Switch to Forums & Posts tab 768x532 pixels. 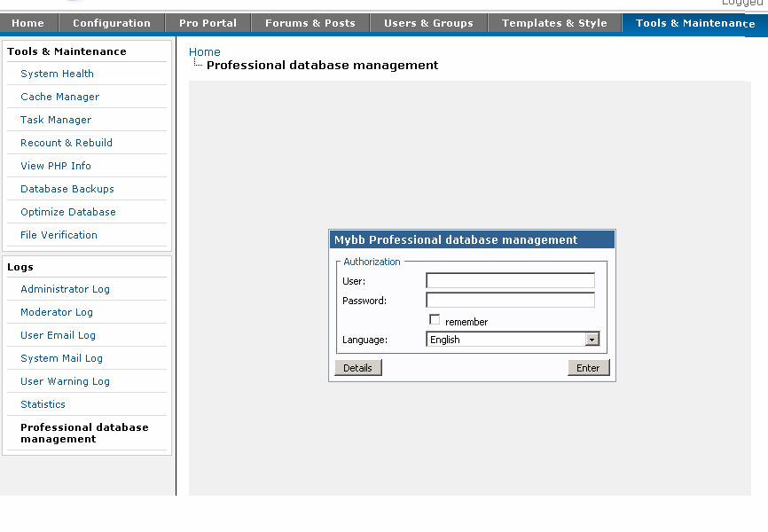[310, 23]
